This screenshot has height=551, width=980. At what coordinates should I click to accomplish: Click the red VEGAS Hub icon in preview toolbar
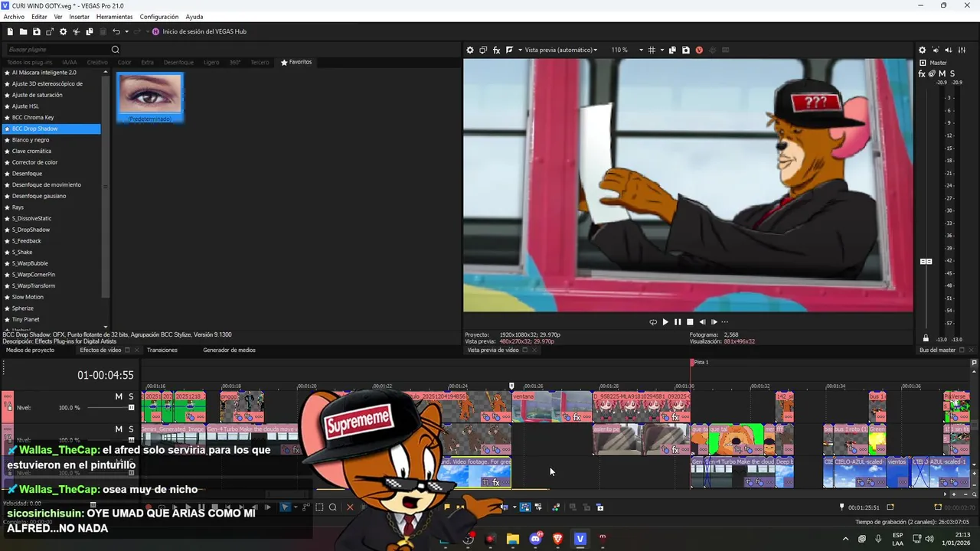(699, 50)
